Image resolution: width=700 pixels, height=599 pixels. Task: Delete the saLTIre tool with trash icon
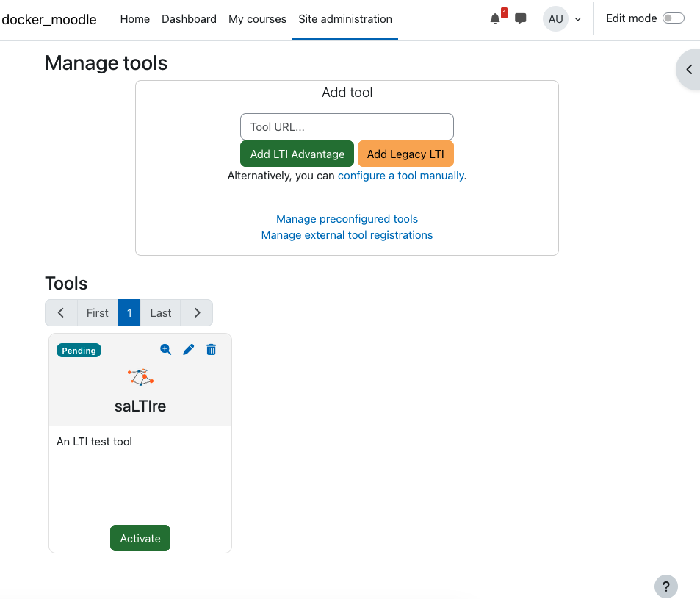pos(211,349)
